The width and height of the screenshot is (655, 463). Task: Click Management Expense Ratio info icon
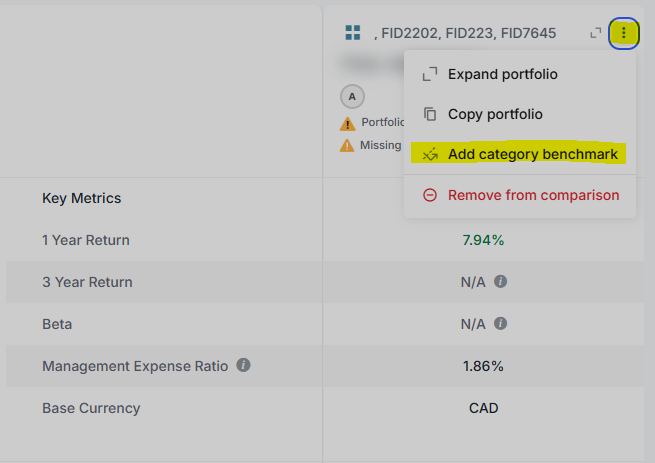point(244,366)
